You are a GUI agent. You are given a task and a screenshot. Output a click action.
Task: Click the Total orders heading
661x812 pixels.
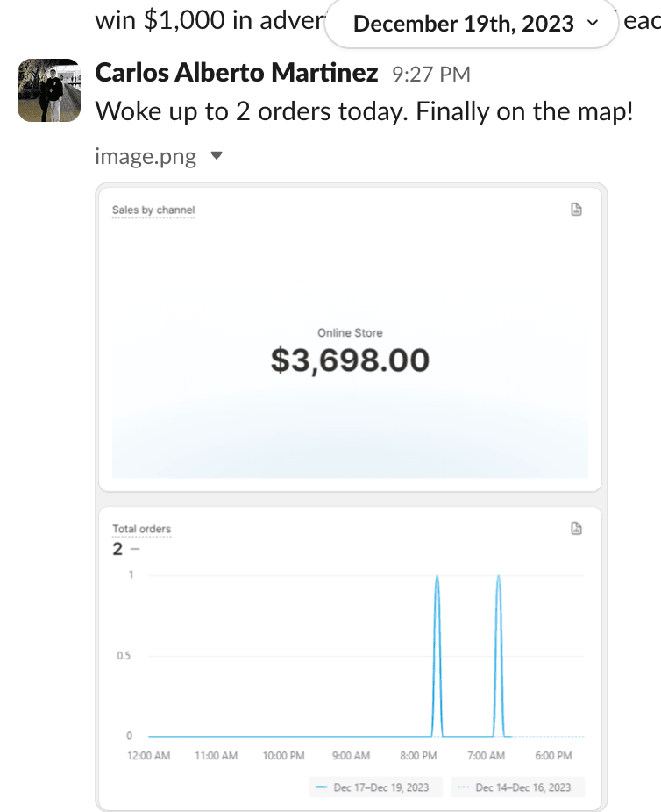click(142, 530)
